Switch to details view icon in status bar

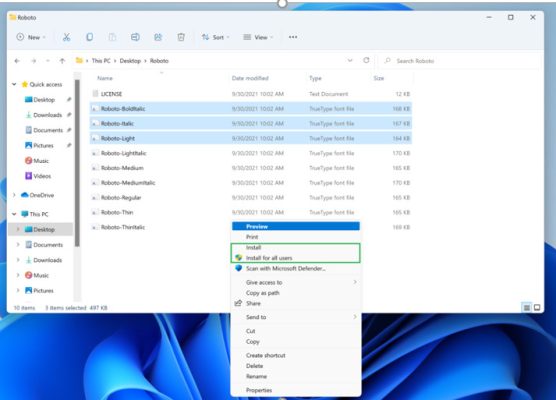pos(527,307)
